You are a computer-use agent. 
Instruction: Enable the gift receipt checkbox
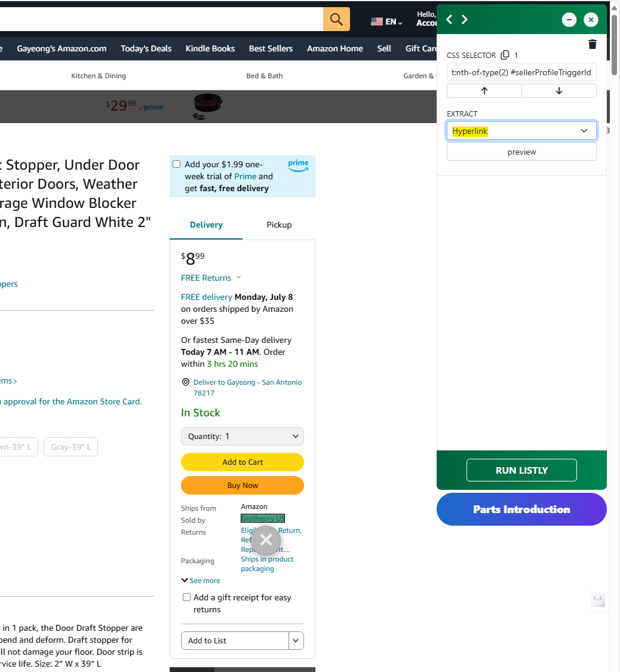point(186,597)
